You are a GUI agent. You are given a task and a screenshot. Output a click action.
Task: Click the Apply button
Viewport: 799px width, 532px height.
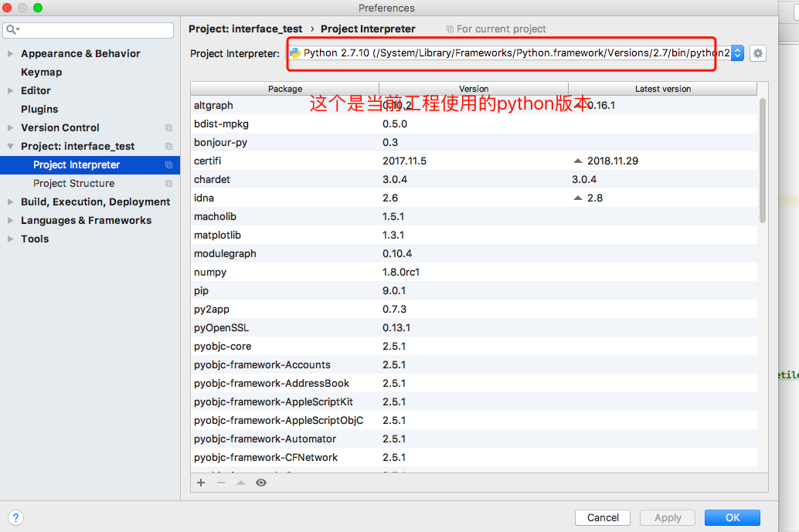tap(667, 517)
